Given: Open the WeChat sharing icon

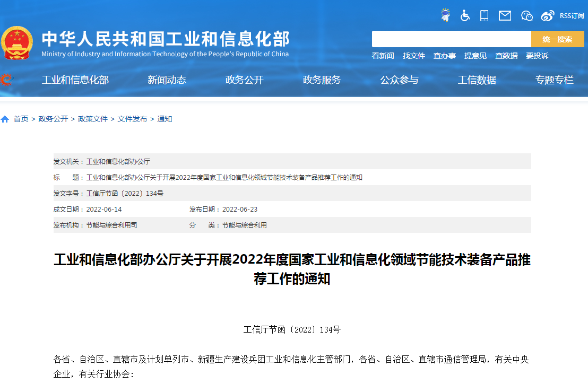Looking at the screenshot, I should tap(526, 15).
